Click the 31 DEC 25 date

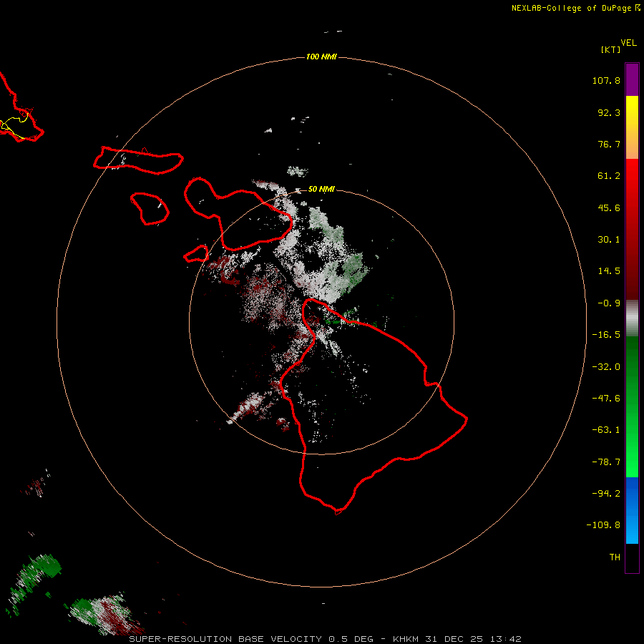[454, 639]
